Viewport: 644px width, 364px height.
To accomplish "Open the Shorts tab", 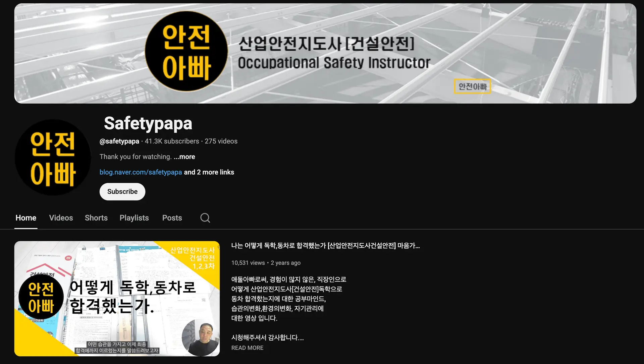I will [x=96, y=218].
